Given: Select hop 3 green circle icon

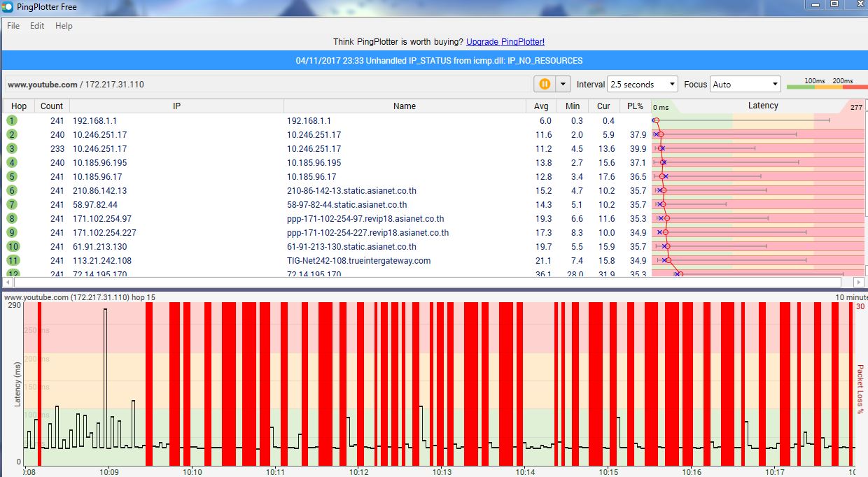Looking at the screenshot, I should click(12, 148).
